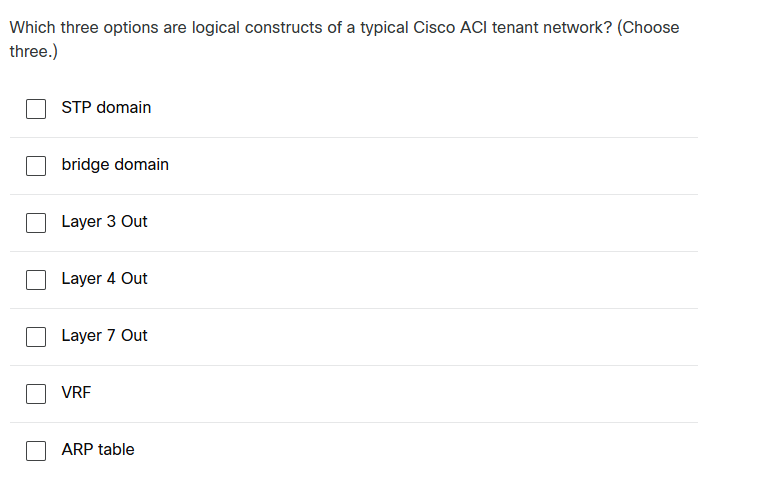
Task: Select the "ARP table" label text
Action: click(98, 449)
